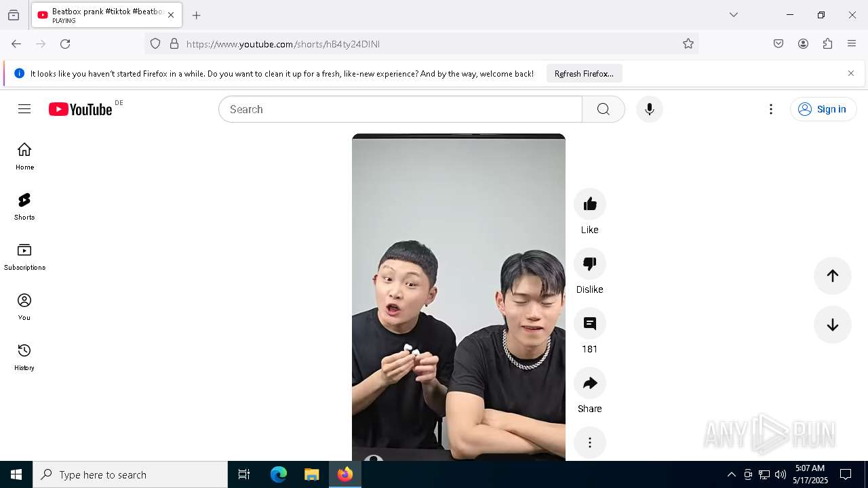Viewport: 868px width, 488px height.
Task: Click the YouTube search magnifier button
Action: (604, 109)
